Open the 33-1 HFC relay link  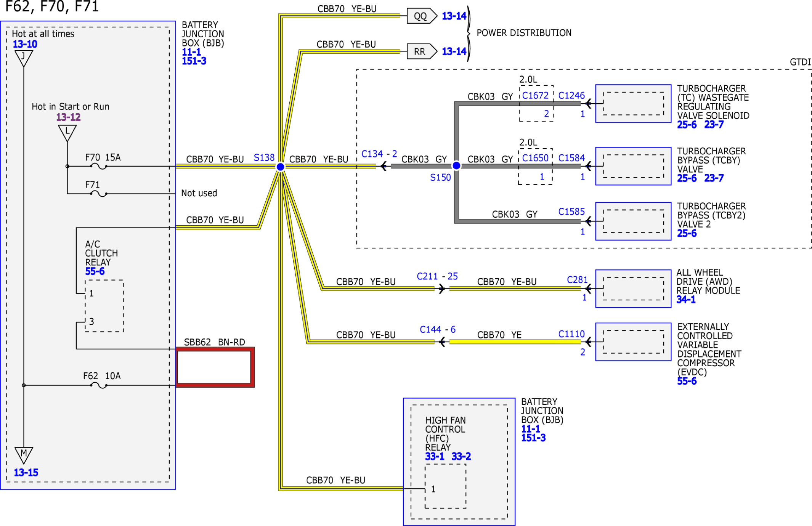pos(435,457)
